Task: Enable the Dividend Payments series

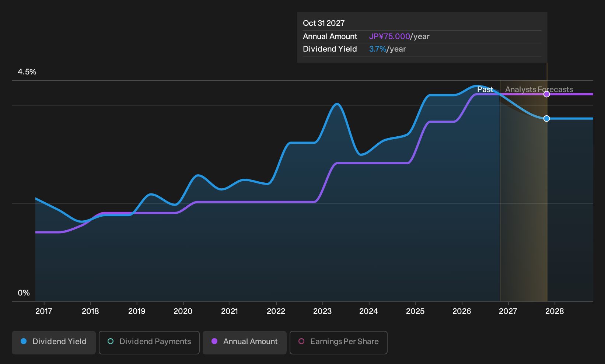Action: 149,343
